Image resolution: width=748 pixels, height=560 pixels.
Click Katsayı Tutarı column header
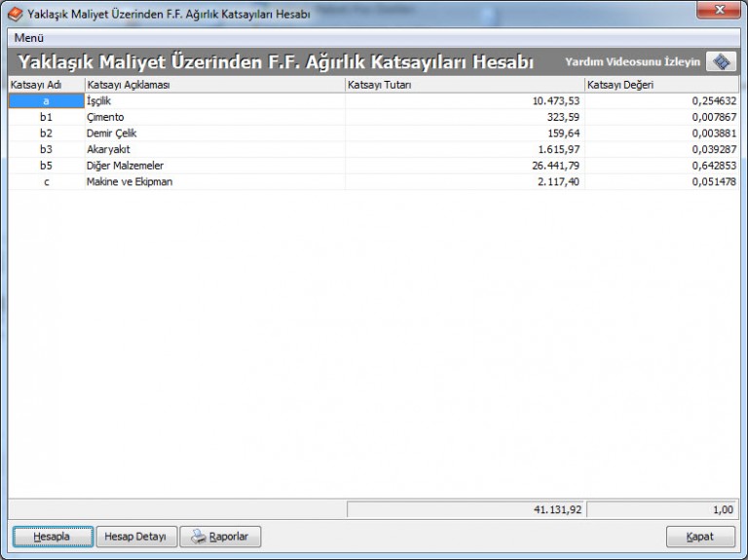(x=464, y=85)
